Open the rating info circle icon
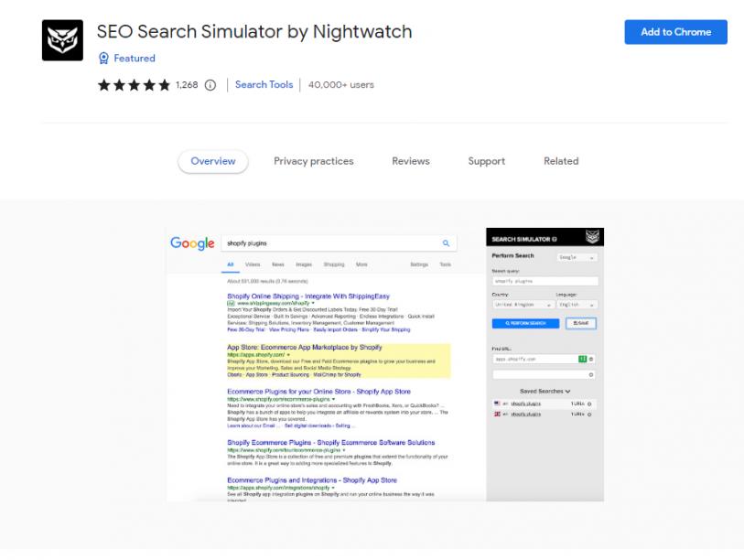This screenshot has width=744, height=560. 210,85
